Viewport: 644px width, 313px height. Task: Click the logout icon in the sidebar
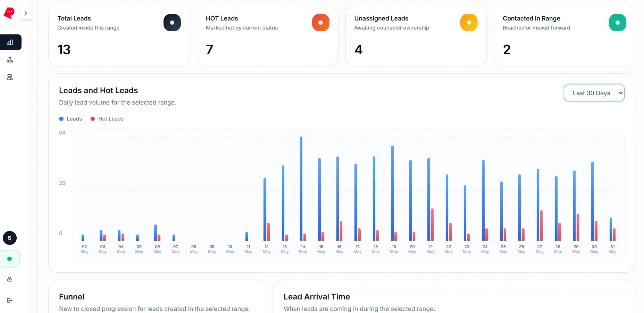point(10,300)
